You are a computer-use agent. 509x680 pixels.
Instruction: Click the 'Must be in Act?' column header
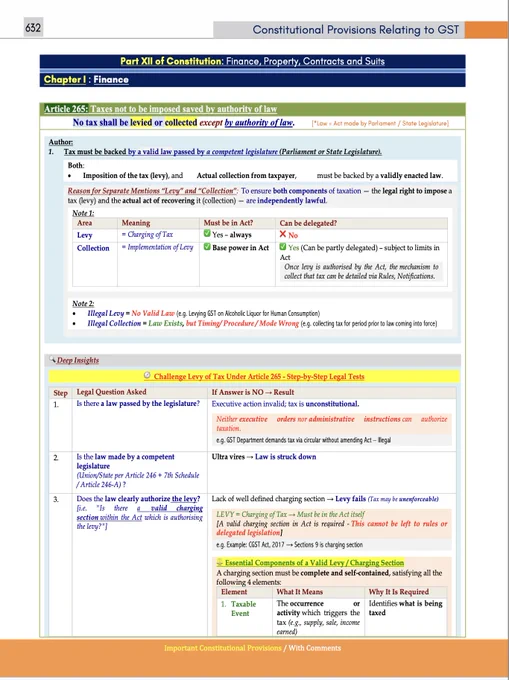228,223
